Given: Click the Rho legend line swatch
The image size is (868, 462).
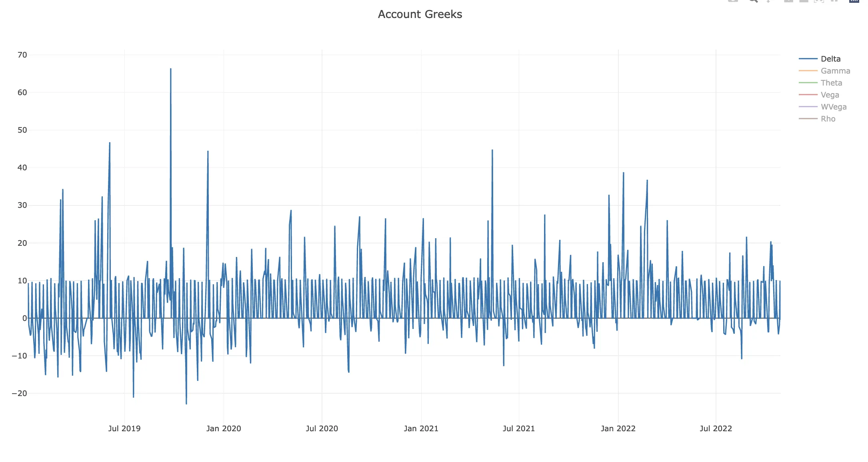Looking at the screenshot, I should coord(808,119).
